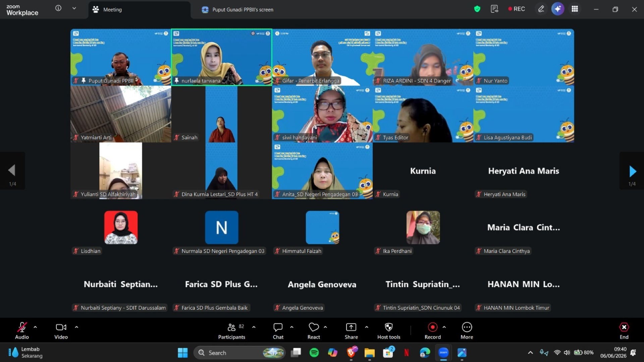Screen dimensions: 644x362
Task: Open Microsoft Edge from the taskbar
Action: click(x=425, y=353)
